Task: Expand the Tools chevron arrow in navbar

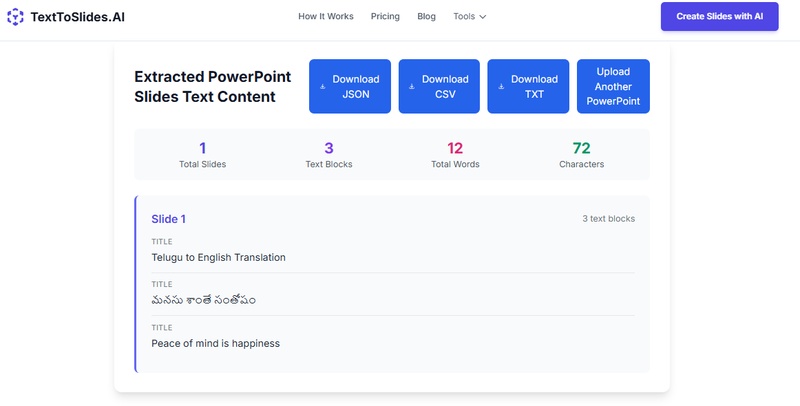Action: click(x=483, y=17)
